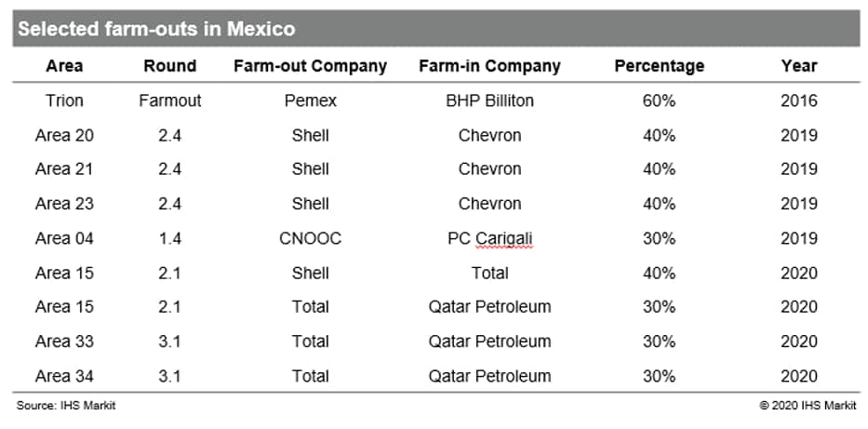Select the Area 04 cell
Screen dimensions: 868x429
pyautogui.click(x=64, y=238)
